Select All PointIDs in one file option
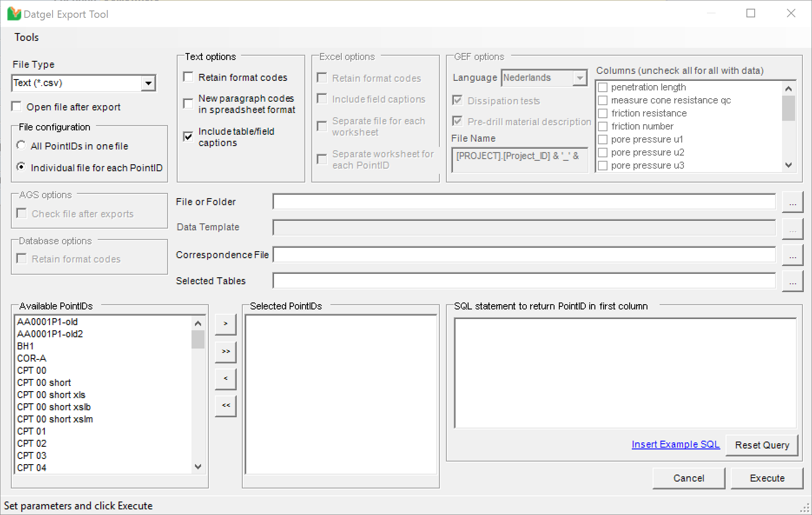This screenshot has width=812, height=515. [21, 146]
